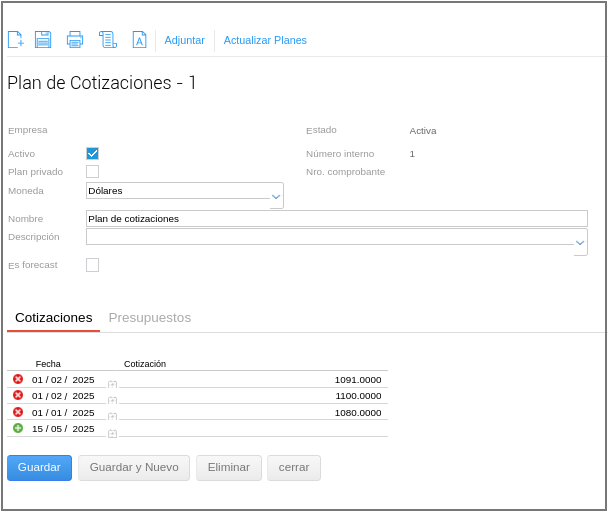Image resolution: width=608 pixels, height=512 pixels.
Task: Toggle the Es forecast checkbox
Action: [92, 265]
